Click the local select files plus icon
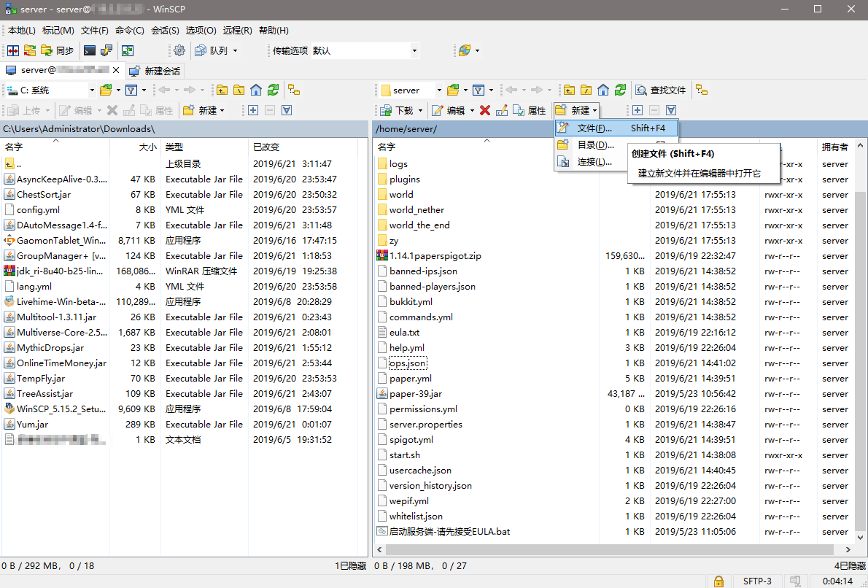868x588 pixels. [x=253, y=110]
